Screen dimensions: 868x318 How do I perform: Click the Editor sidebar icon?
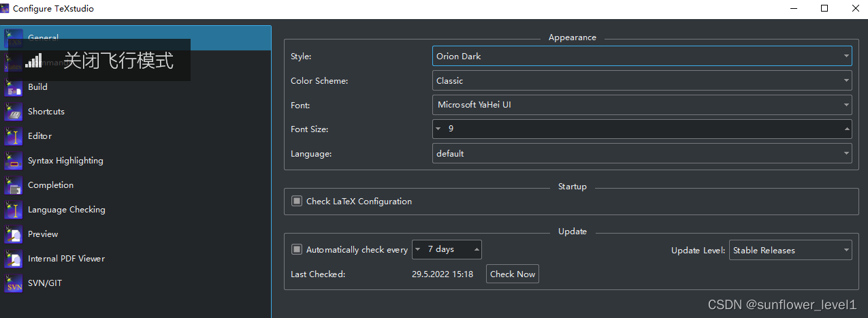[14, 136]
